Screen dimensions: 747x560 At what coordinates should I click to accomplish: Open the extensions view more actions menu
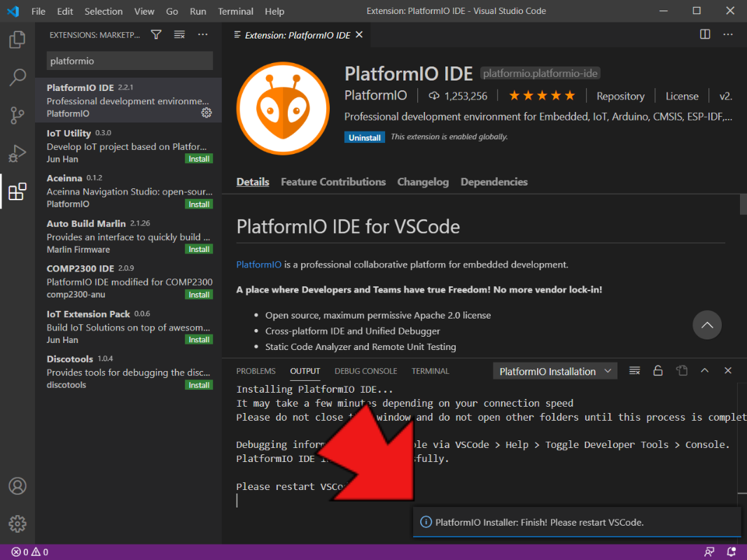203,35
